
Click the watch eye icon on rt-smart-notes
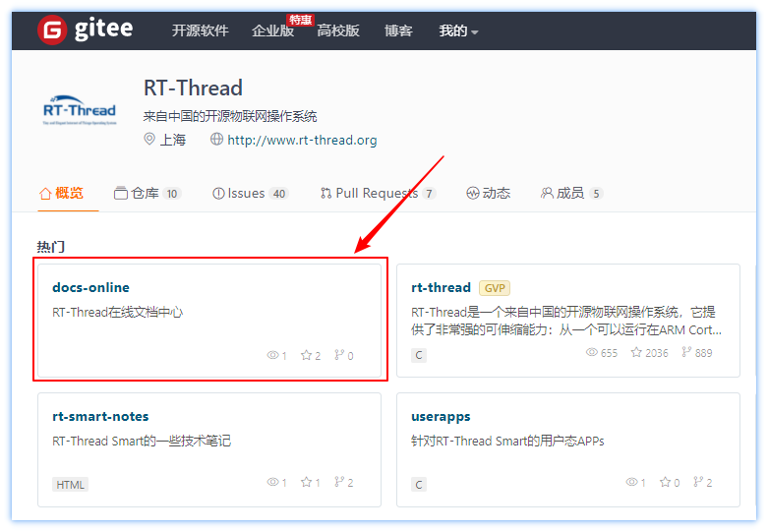272,482
